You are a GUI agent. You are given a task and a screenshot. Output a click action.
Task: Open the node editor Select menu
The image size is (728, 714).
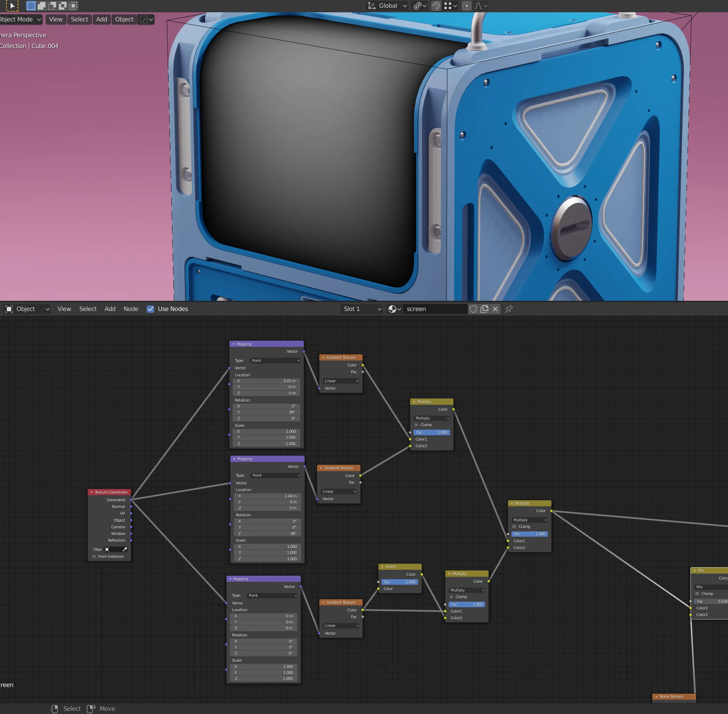click(x=88, y=309)
